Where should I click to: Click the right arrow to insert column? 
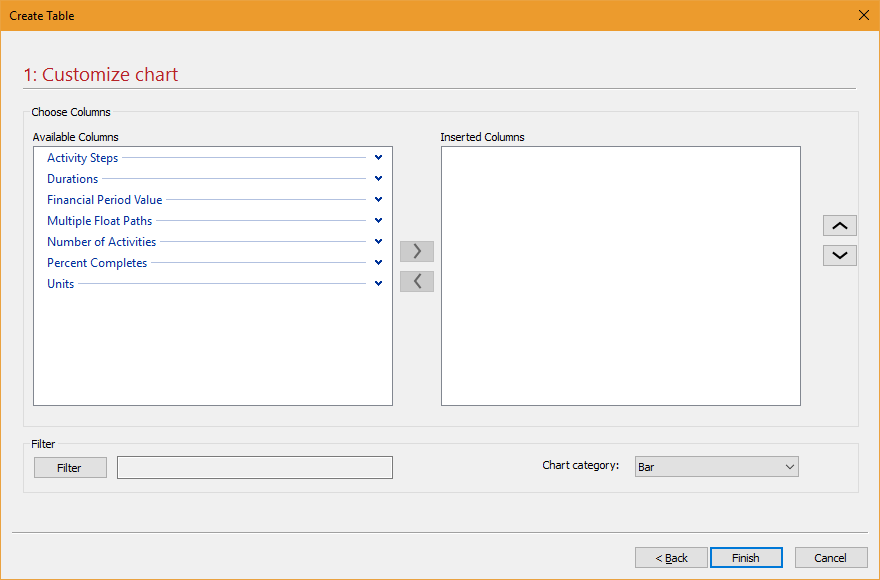coord(416,251)
